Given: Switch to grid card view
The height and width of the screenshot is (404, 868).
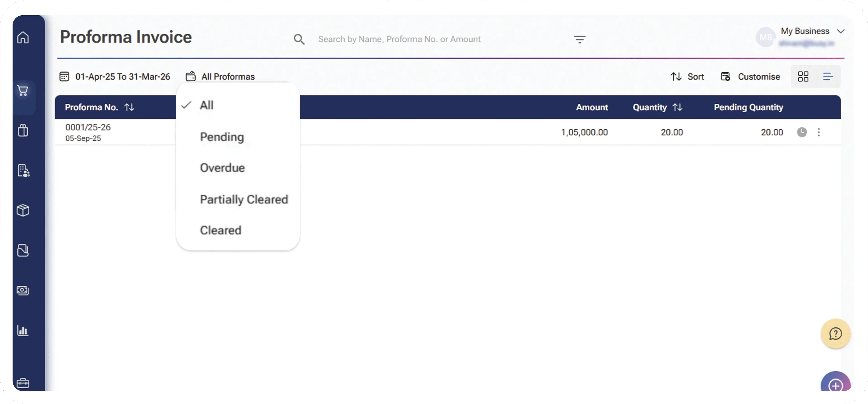Looking at the screenshot, I should 803,76.
